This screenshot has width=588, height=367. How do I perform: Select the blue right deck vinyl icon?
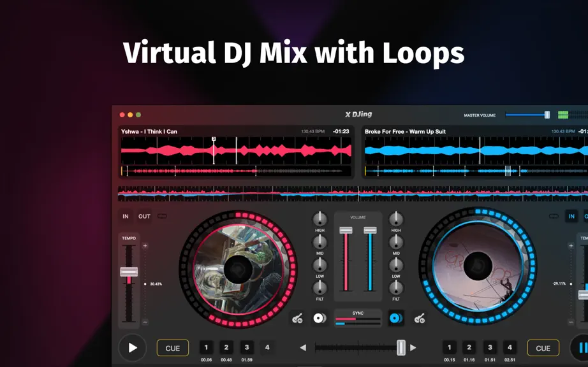pos(395,319)
